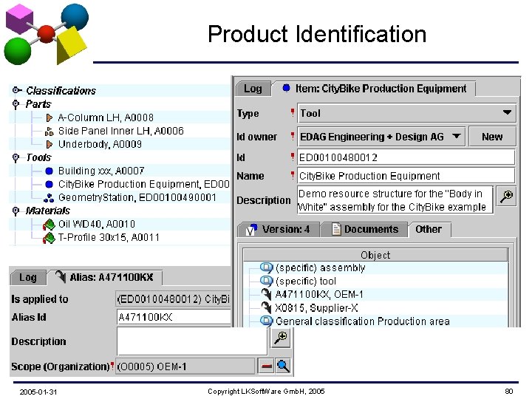
Task: Click the icon beside (specific) assembly
Action: 266,267
